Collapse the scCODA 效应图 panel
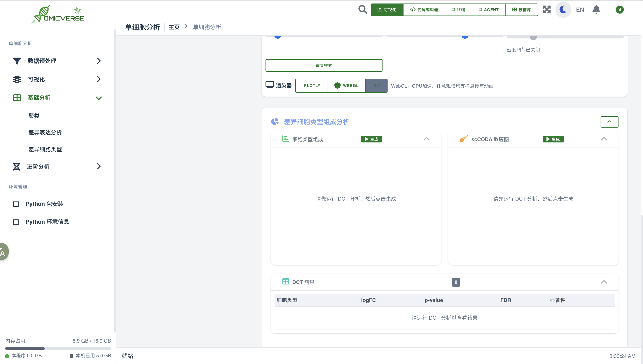Viewport: 643px width, 364px height. pyautogui.click(x=604, y=139)
